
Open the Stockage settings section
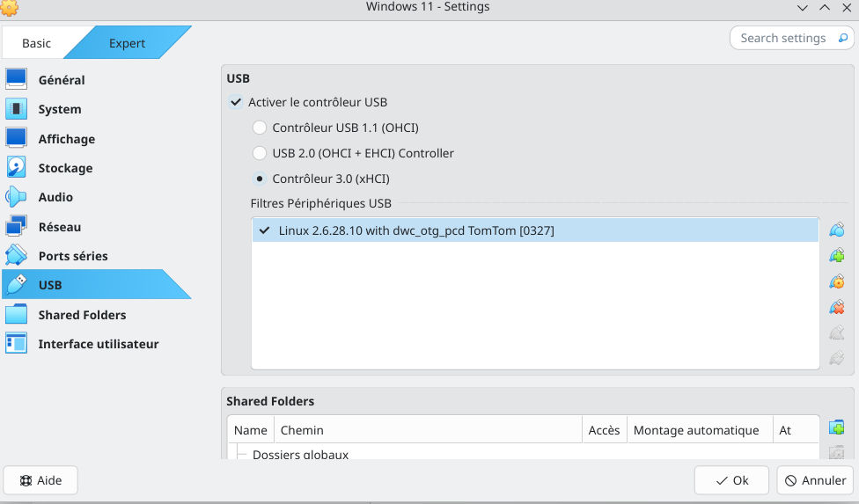pyautogui.click(x=65, y=168)
